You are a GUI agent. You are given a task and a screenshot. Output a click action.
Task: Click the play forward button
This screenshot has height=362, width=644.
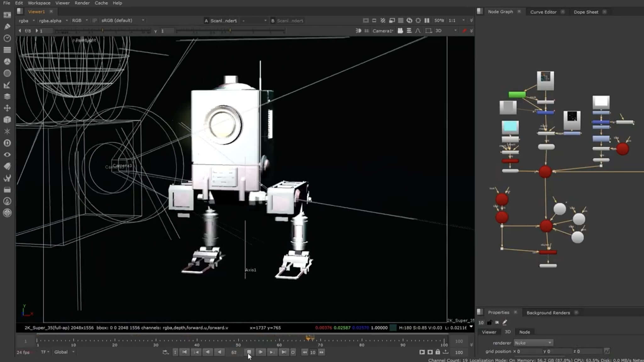260,352
